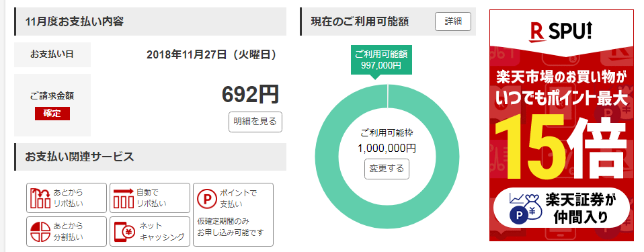Click 楽天市場のお買い物が banner headline
The image size is (644, 252).
[x=561, y=77]
